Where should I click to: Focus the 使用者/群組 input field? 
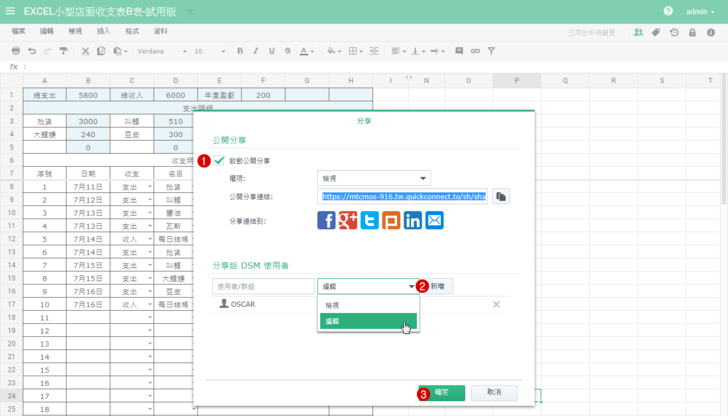(x=263, y=286)
